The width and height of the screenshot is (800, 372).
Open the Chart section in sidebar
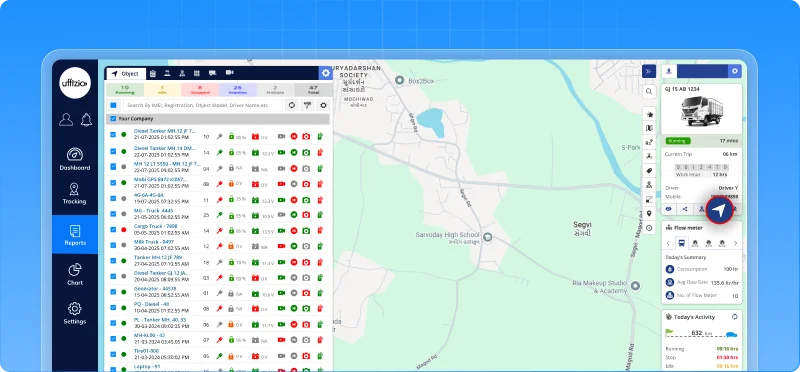(x=74, y=274)
